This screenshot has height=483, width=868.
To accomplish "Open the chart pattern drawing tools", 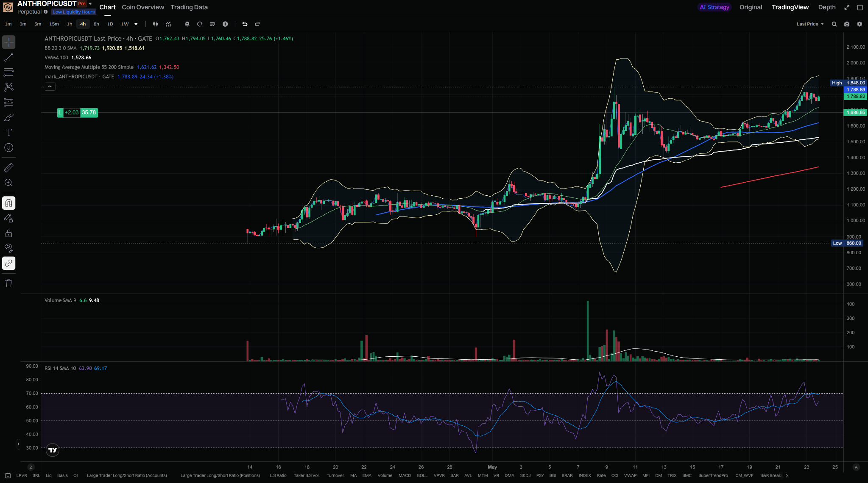I will pyautogui.click(x=8, y=87).
